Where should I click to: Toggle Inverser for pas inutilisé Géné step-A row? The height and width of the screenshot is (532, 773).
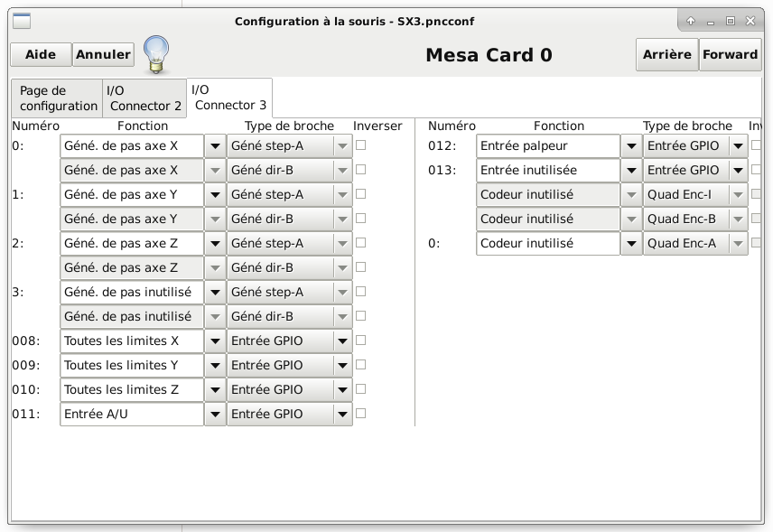[x=361, y=292]
